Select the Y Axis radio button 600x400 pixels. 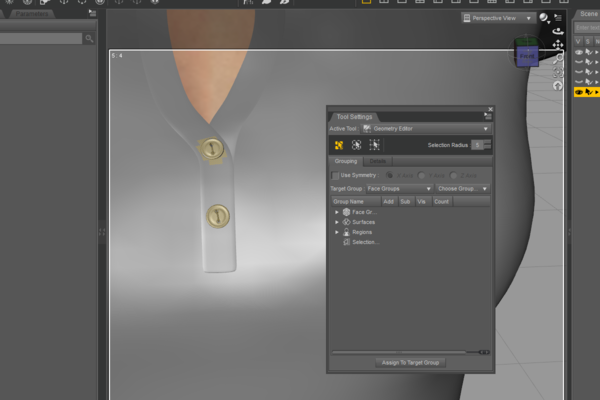coord(421,175)
